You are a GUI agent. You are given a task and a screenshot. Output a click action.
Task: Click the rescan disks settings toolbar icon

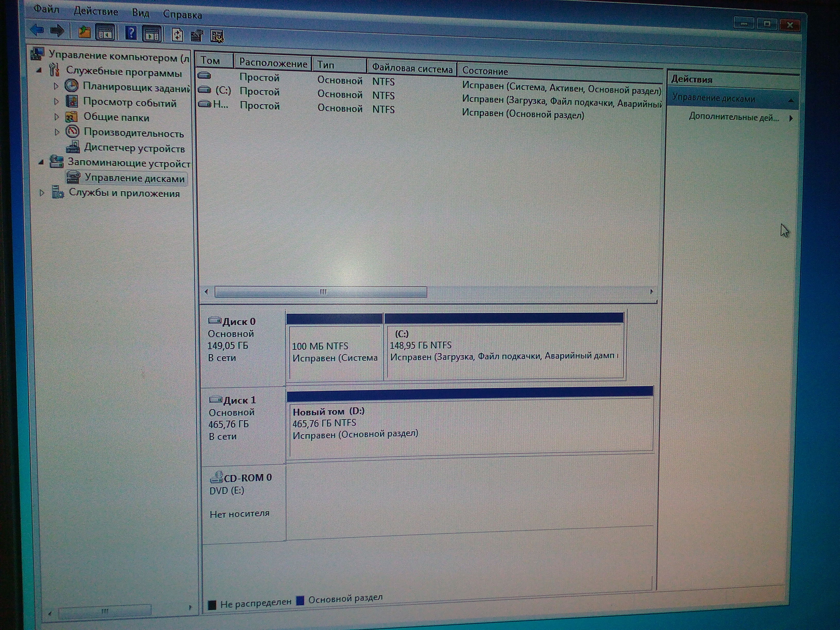click(217, 37)
